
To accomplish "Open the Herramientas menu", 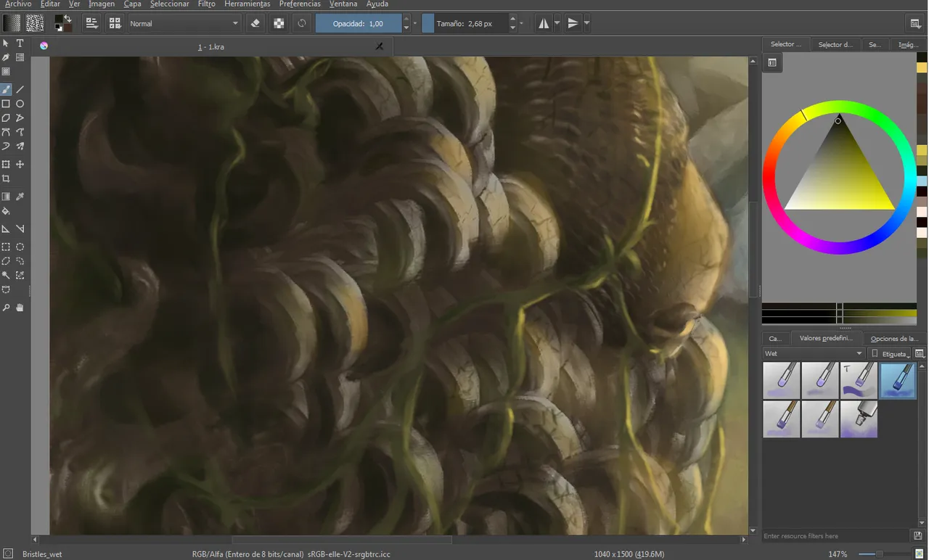I will click(247, 4).
